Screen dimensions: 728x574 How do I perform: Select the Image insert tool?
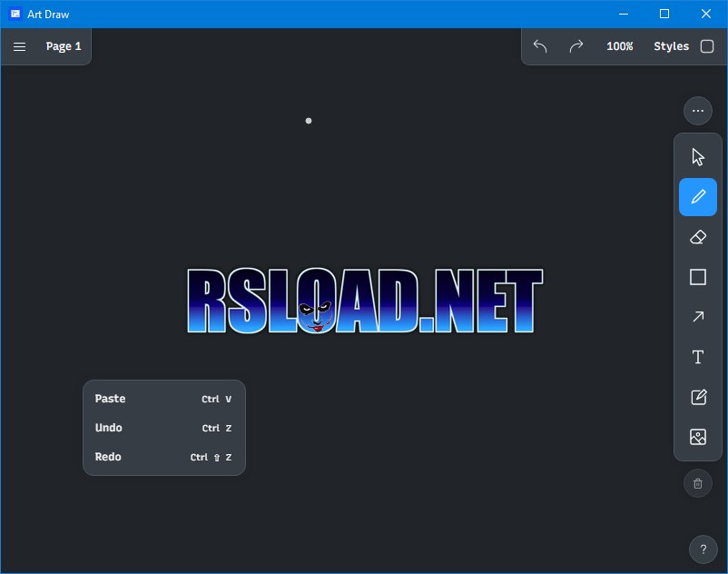698,437
